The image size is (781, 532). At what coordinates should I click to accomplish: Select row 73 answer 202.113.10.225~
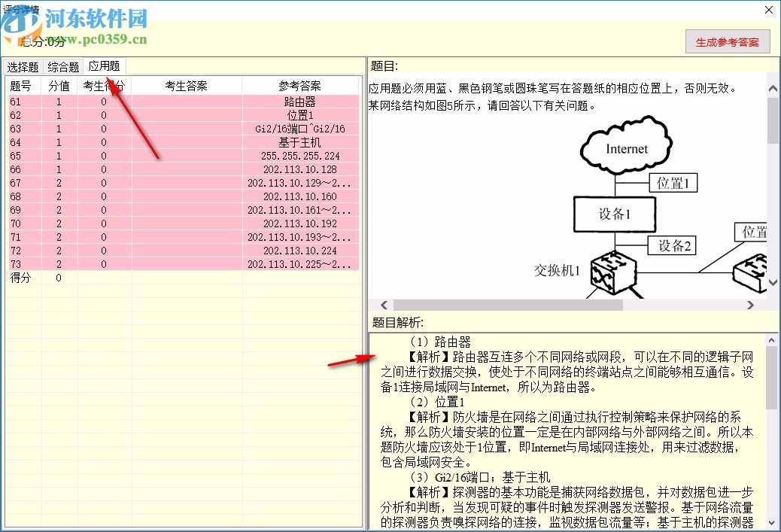pos(184,264)
